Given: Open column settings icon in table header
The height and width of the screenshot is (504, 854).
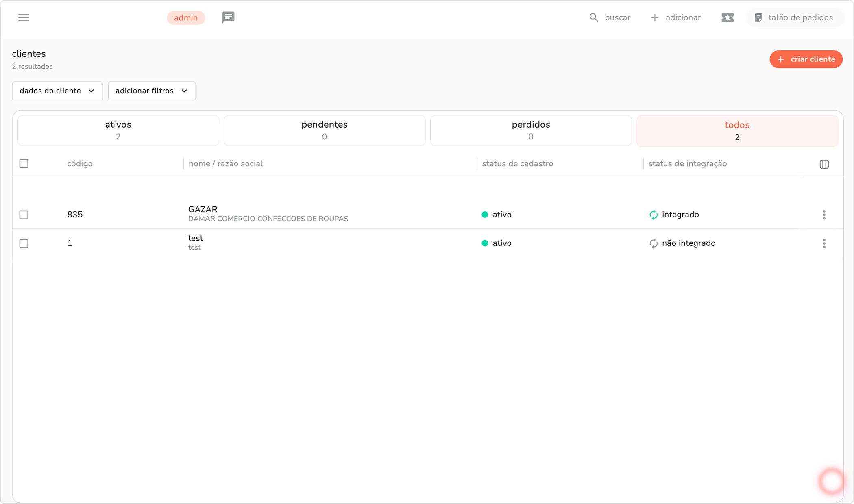Looking at the screenshot, I should [824, 164].
